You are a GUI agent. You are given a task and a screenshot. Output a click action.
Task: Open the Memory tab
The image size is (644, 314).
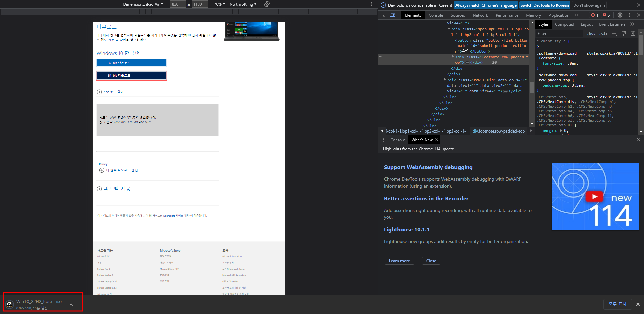coord(533,15)
